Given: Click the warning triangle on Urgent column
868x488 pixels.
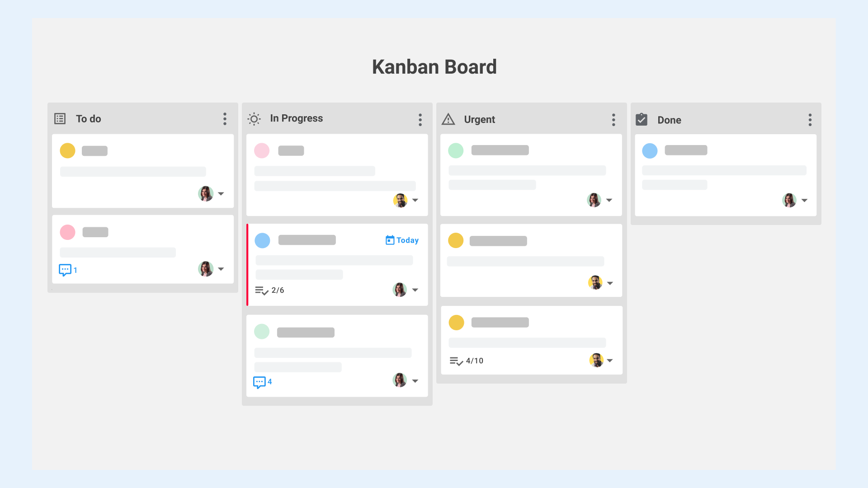Looking at the screenshot, I should point(448,119).
